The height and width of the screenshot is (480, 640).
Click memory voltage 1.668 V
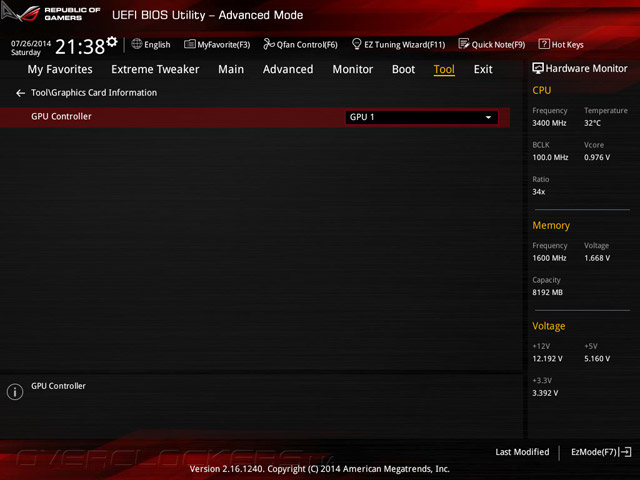point(597,258)
